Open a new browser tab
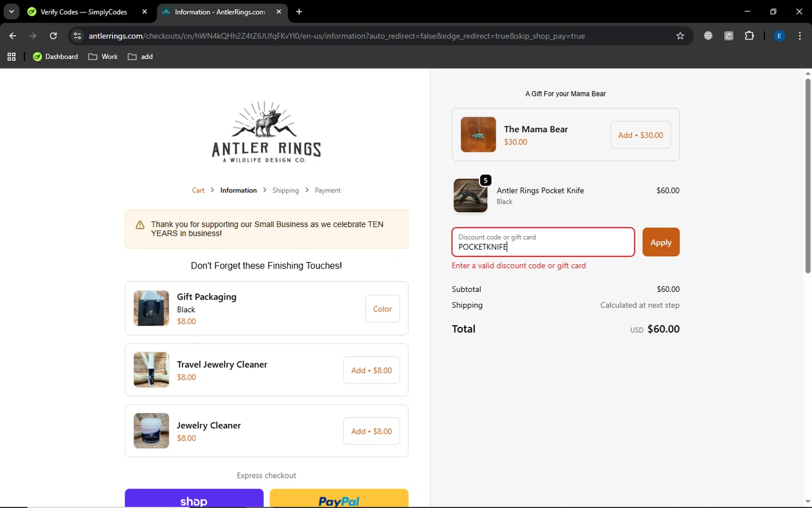 point(299,11)
